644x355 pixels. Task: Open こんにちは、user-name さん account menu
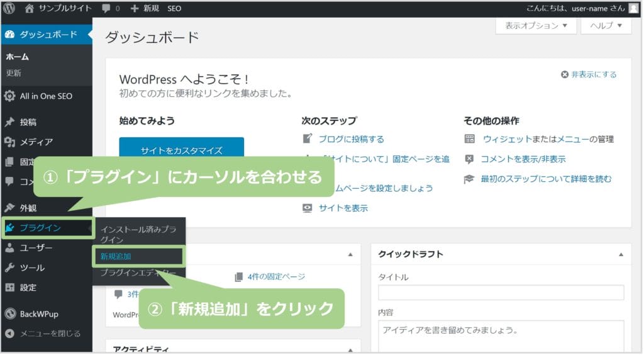click(x=575, y=8)
